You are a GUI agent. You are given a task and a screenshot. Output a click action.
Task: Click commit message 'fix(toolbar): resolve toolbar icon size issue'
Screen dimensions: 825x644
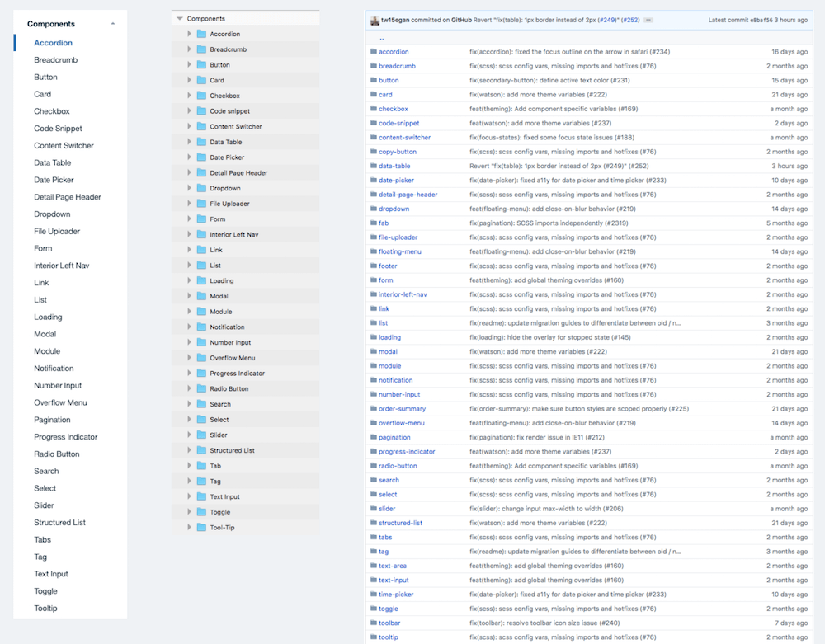(544, 623)
